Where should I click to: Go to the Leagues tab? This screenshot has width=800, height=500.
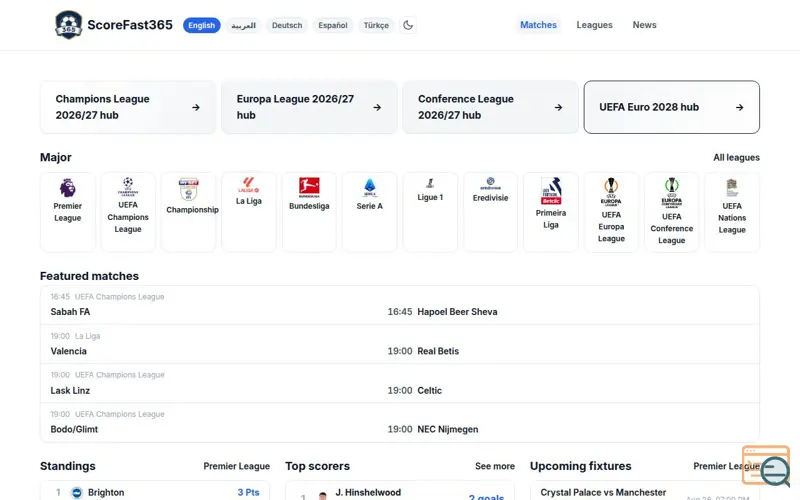click(594, 25)
